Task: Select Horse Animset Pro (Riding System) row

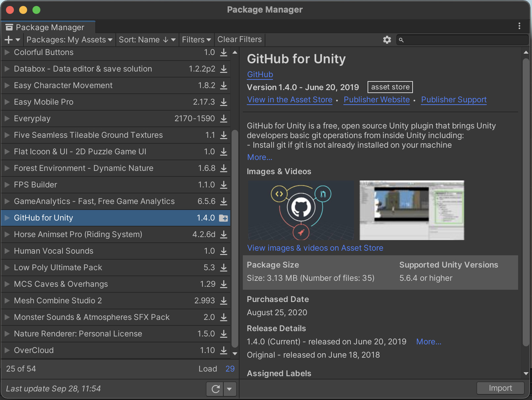Action: pyautogui.click(x=115, y=234)
